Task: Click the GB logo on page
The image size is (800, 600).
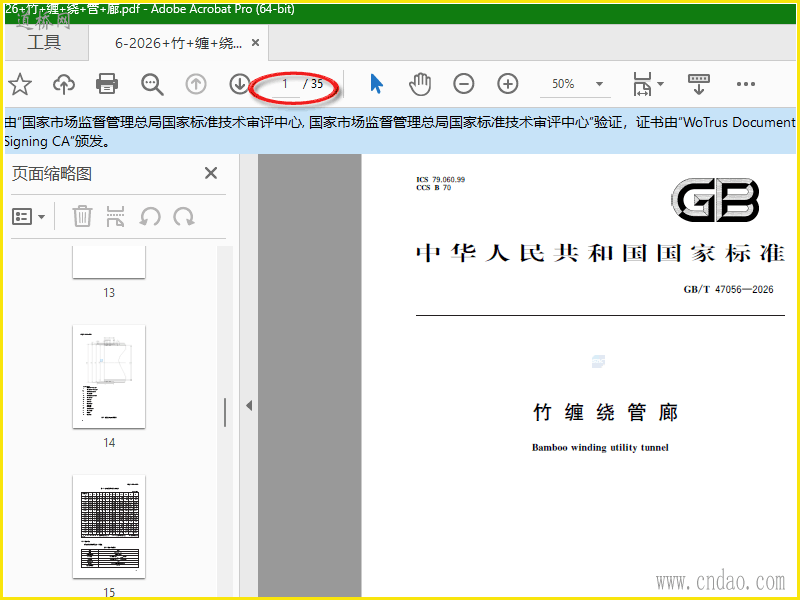Action: pyautogui.click(x=715, y=200)
